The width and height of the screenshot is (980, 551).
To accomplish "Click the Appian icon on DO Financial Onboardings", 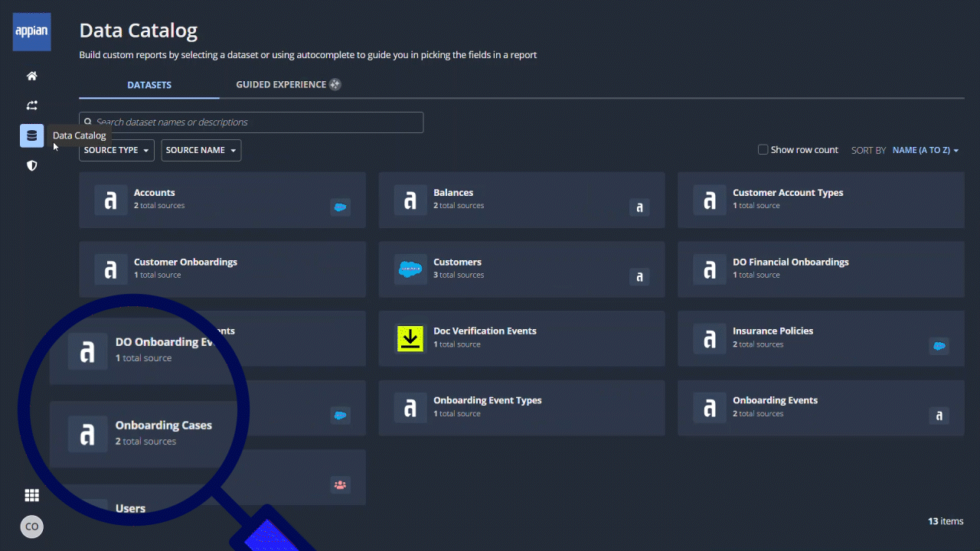I will tap(710, 269).
